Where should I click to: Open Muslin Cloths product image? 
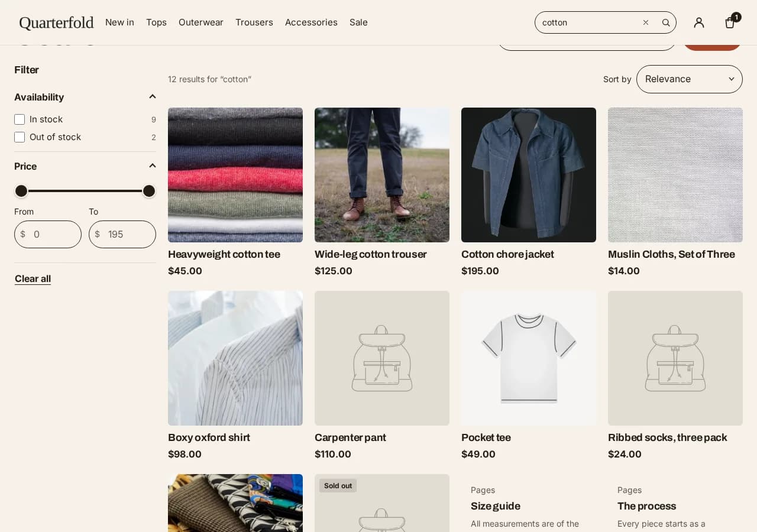point(675,175)
